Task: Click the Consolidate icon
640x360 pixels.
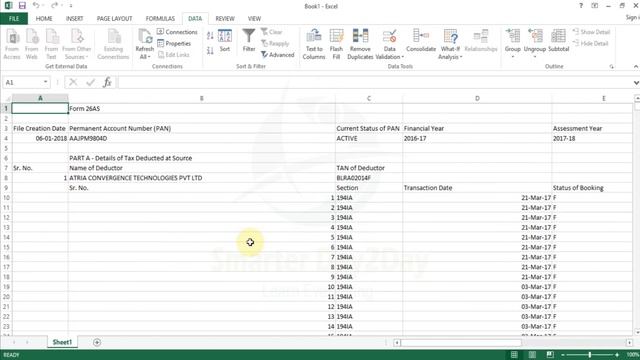Action: (x=421, y=40)
